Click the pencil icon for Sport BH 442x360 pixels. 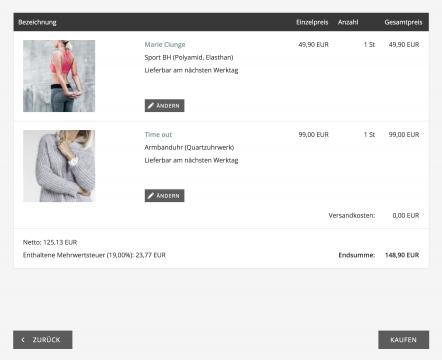(151, 106)
